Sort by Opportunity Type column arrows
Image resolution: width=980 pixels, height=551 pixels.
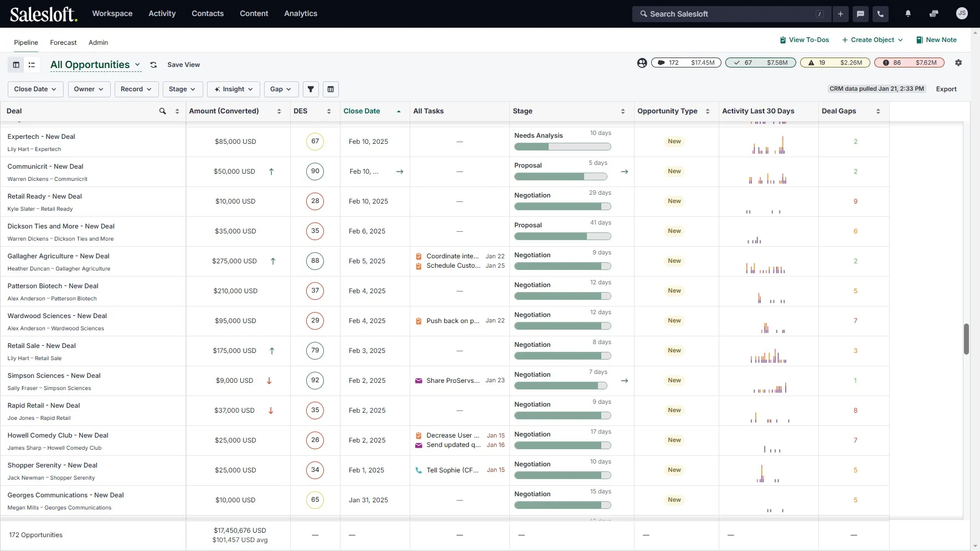tap(708, 111)
